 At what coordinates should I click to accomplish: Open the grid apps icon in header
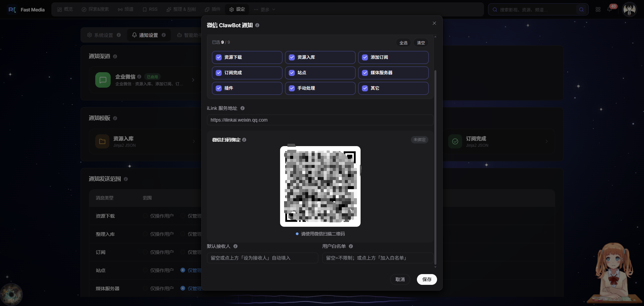click(x=598, y=10)
